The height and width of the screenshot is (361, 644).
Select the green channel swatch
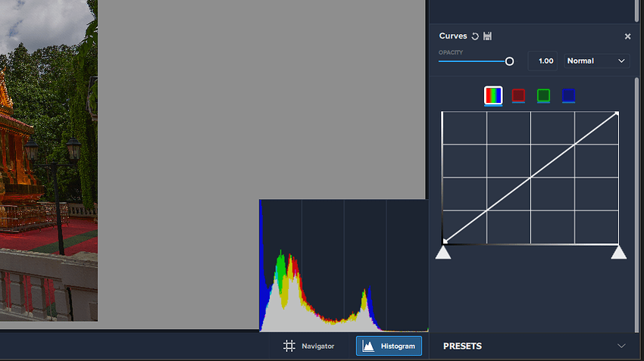pyautogui.click(x=543, y=95)
